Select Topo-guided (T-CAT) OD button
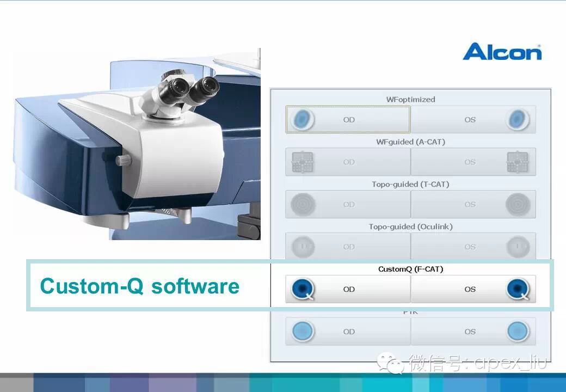 (x=348, y=204)
